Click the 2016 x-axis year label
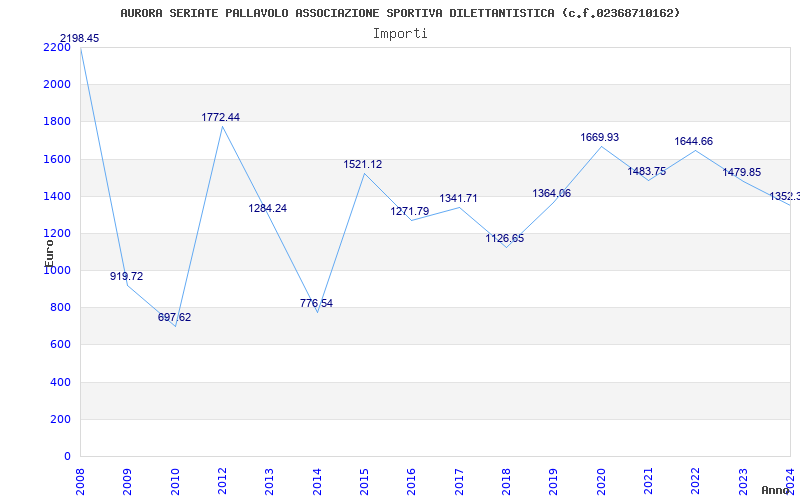 tap(412, 481)
